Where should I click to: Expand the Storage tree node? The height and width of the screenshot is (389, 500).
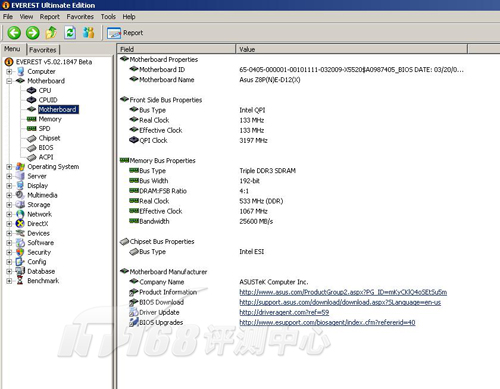pyautogui.click(x=9, y=205)
